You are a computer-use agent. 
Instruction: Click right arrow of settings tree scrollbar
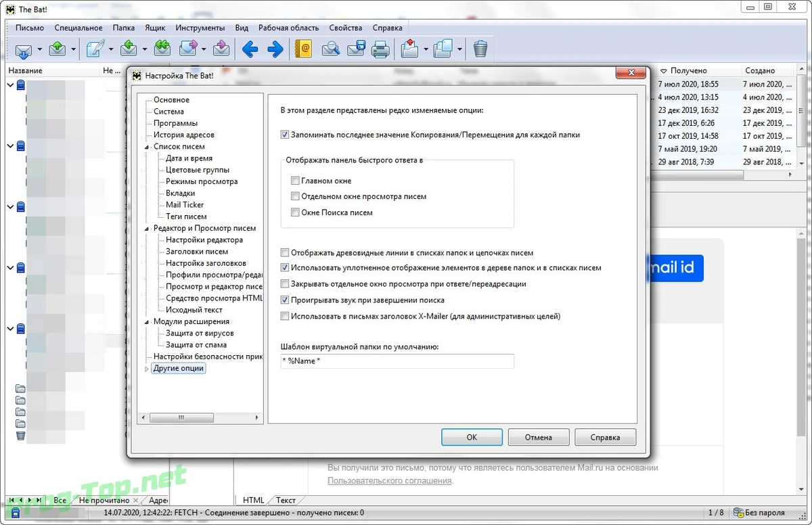click(x=257, y=418)
